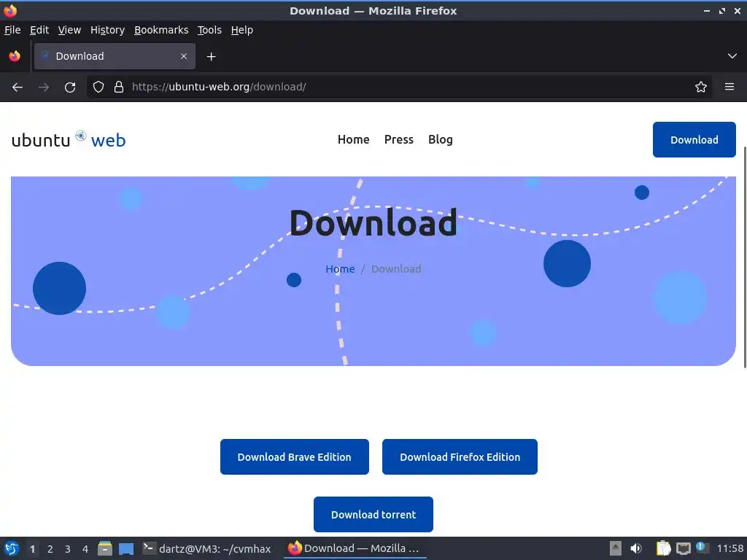Click Download Brave Edition button
The width and height of the screenshot is (747, 560).
295,456
